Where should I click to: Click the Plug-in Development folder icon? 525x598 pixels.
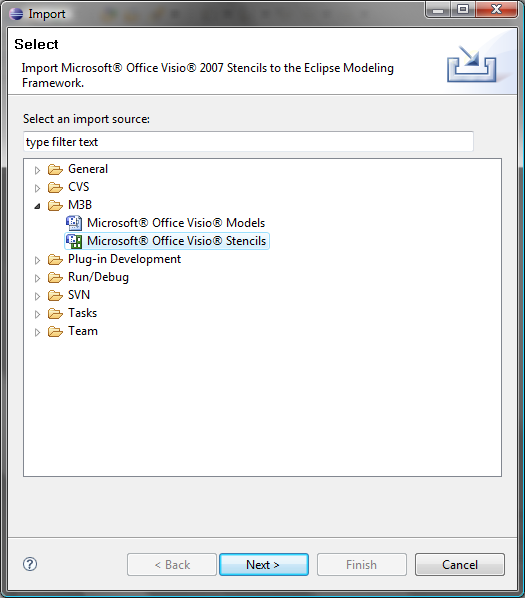[55, 259]
